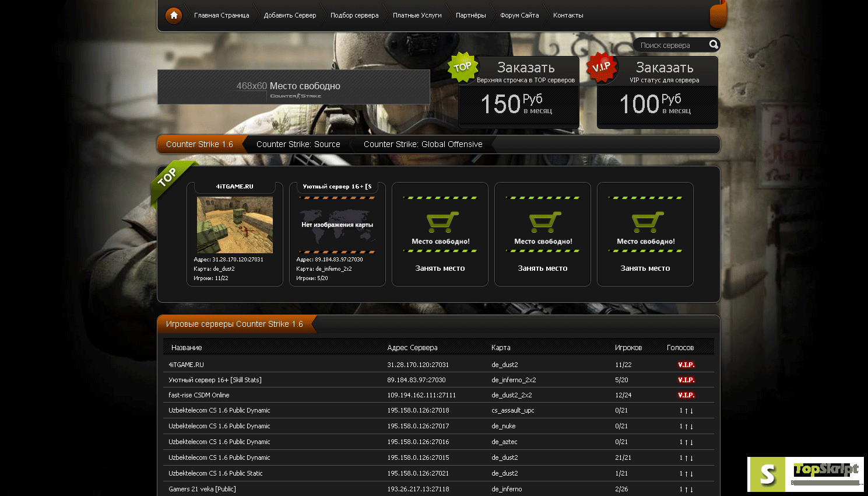Viewport: 868px width, 496px height.
Task: Open Уютный сервер 16+ [Skill Stats] row
Action: pyautogui.click(x=215, y=380)
